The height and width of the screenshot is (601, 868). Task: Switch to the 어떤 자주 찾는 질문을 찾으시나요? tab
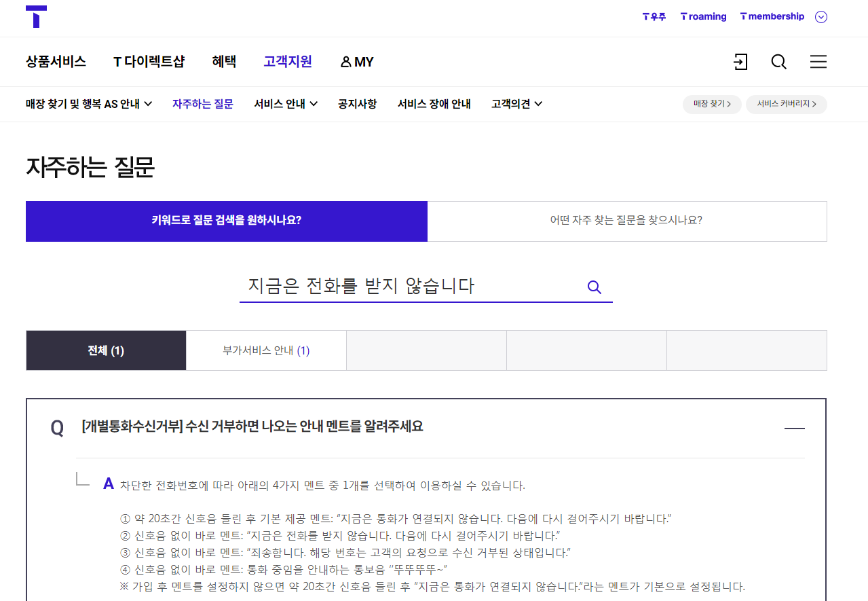(627, 221)
